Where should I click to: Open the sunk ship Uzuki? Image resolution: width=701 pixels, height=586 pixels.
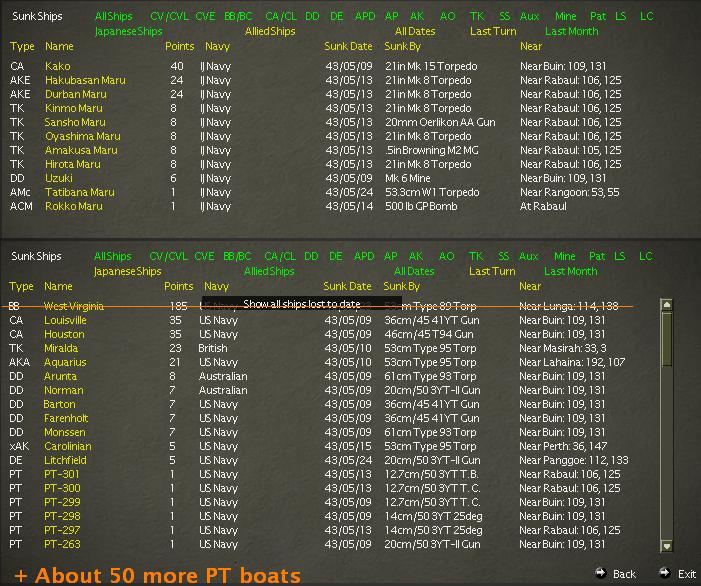click(x=59, y=178)
